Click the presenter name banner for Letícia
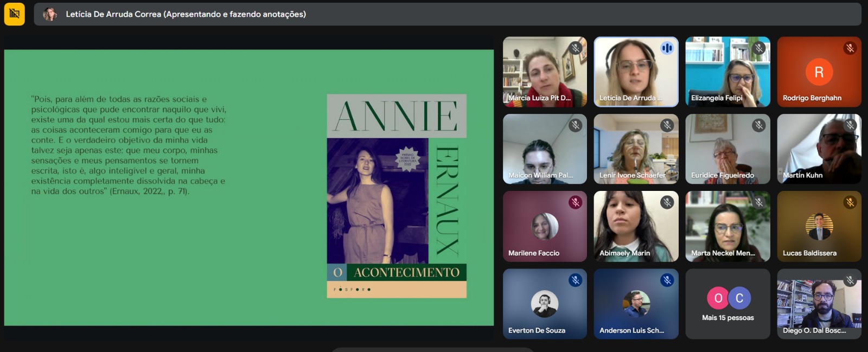The image size is (868, 352). coord(186,14)
